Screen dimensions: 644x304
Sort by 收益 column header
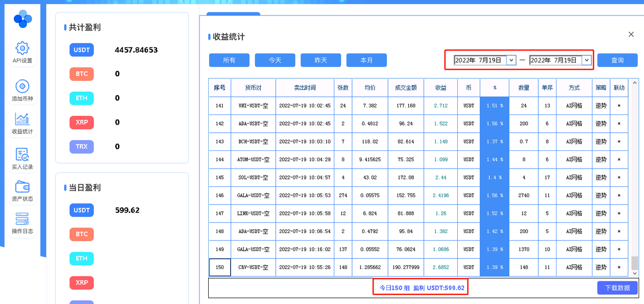[x=441, y=88]
